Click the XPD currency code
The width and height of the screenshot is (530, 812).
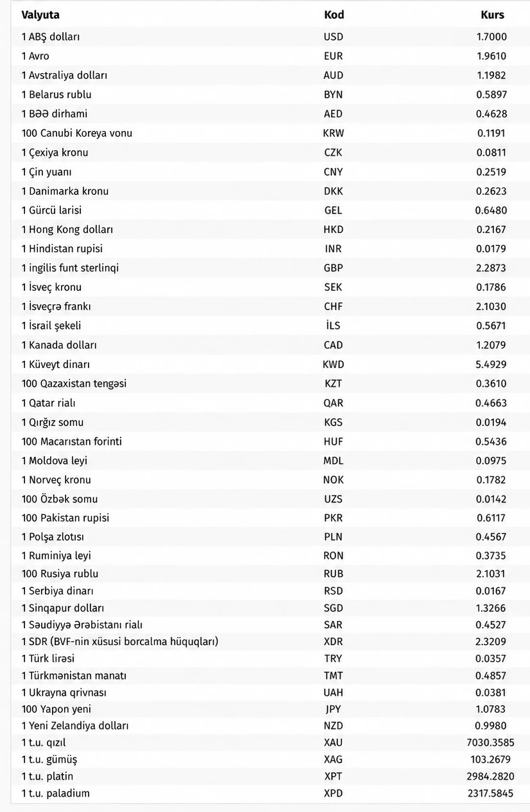[334, 793]
